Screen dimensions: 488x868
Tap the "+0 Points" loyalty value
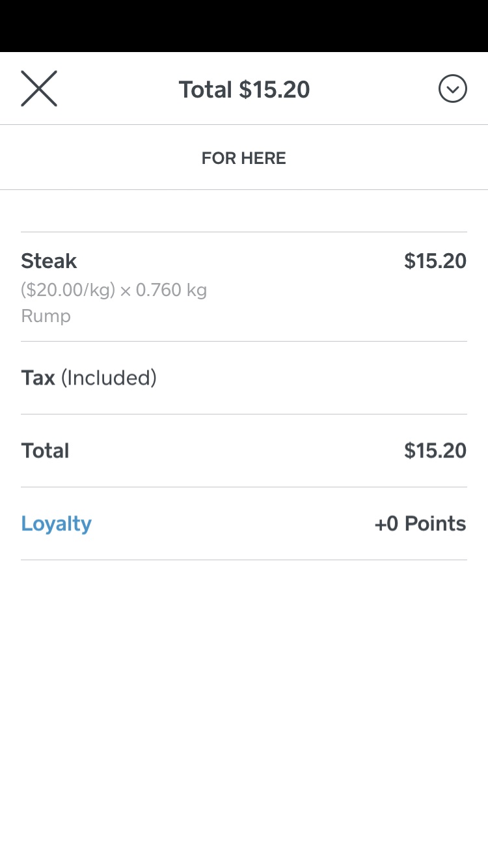420,524
